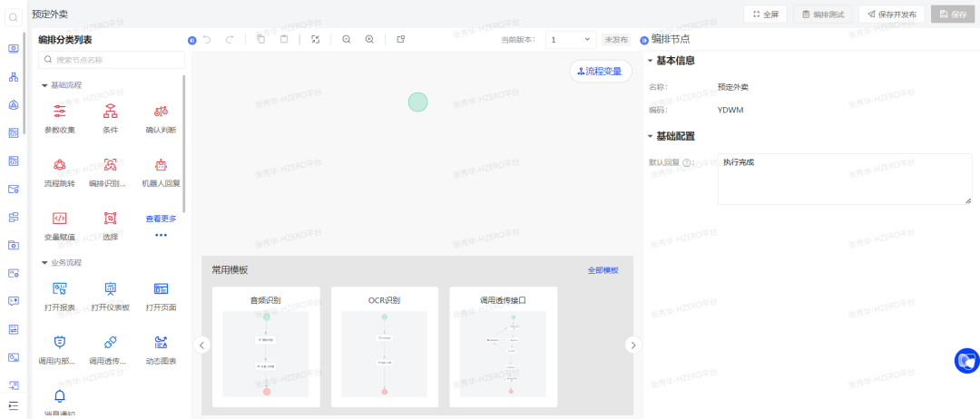This screenshot has width=980, height=419.
Task: Select the 条件 condition node icon
Action: point(110,112)
